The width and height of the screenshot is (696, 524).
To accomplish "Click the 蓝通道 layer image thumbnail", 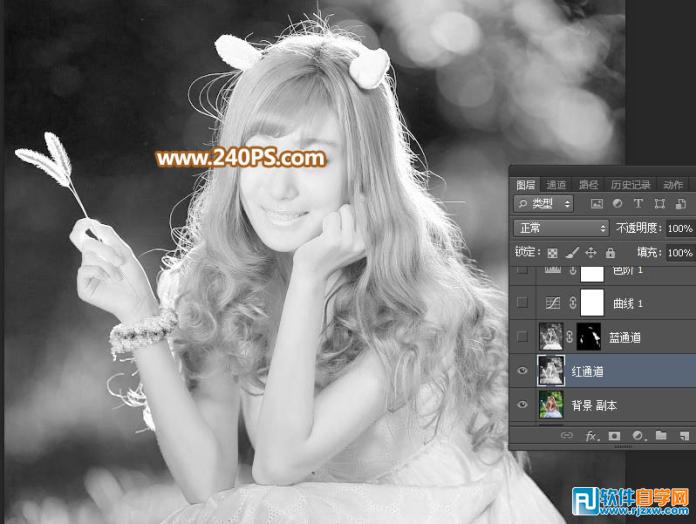I will [x=551, y=336].
